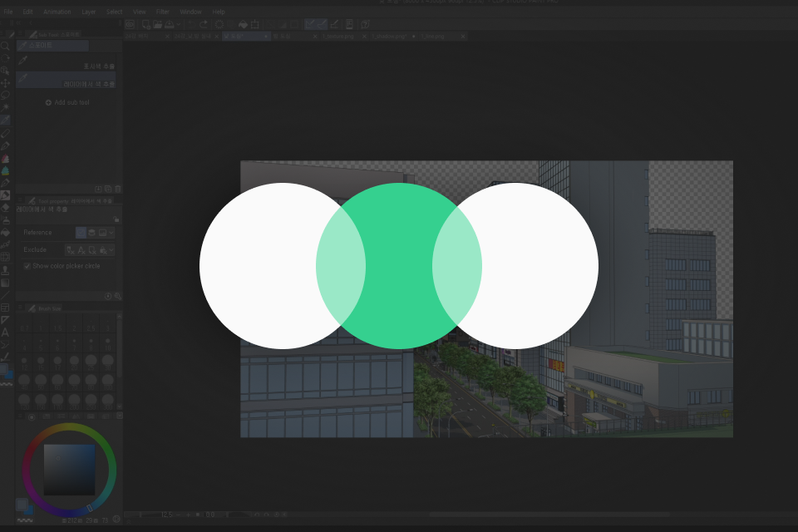798x532 pixels.
Task: Open the Filter menu
Action: coord(163,12)
